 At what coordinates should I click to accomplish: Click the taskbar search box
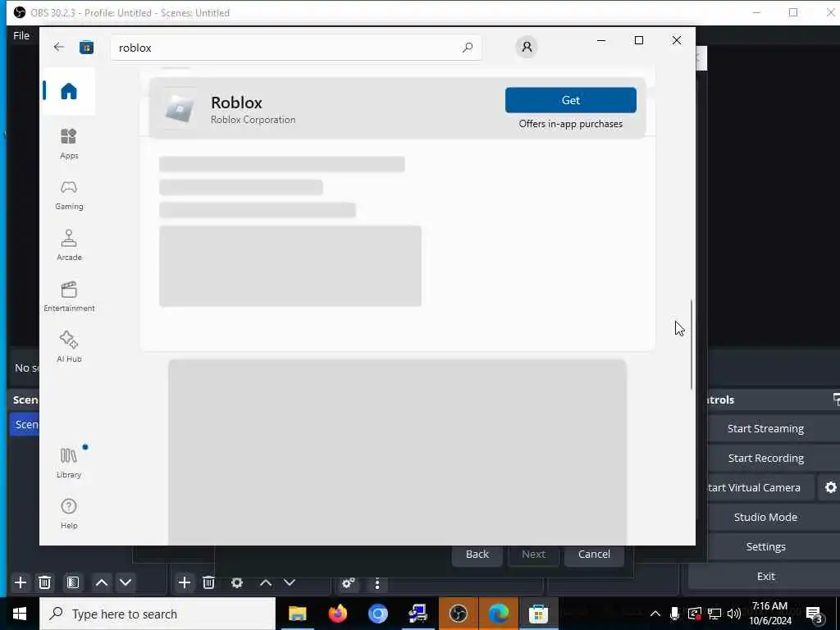[x=157, y=614]
